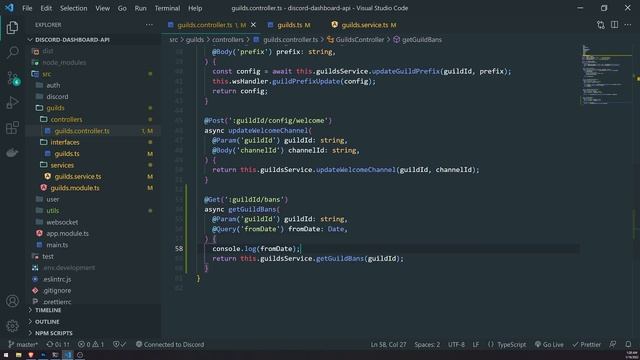This screenshot has width=640, height=360.
Task: Click Windows Start button on taskbar
Action: tap(6, 355)
